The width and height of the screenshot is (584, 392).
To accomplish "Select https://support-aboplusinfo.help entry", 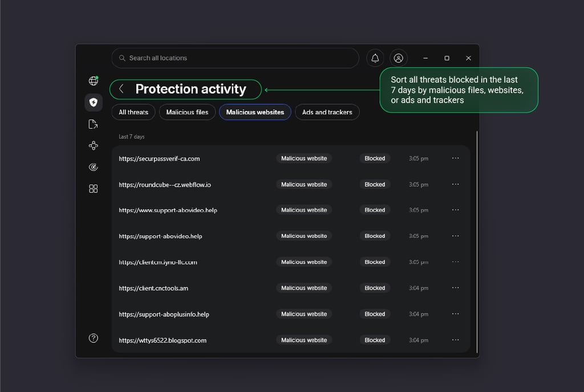I will (164, 315).
